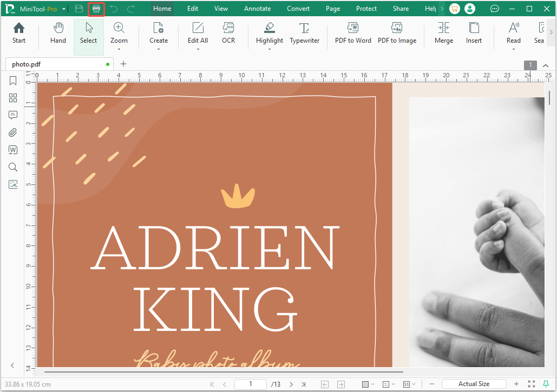
Task: Click PDF to Image converter
Action: coord(397,33)
